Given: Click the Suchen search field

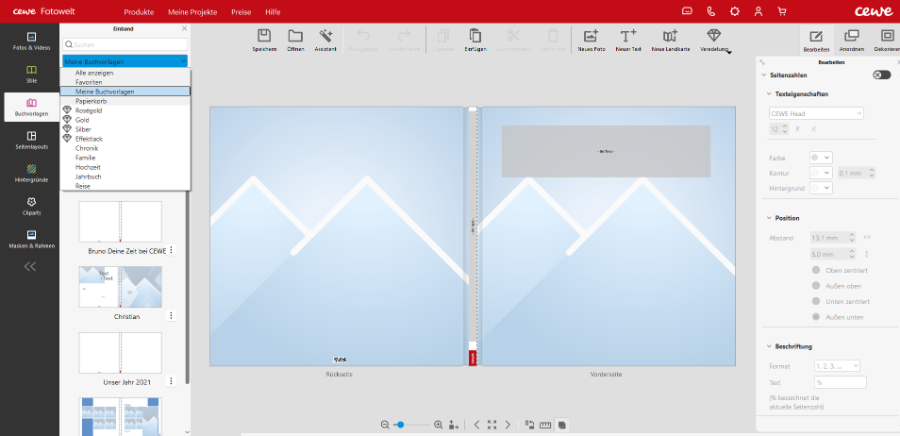Looking at the screenshot, I should click(x=125, y=44).
